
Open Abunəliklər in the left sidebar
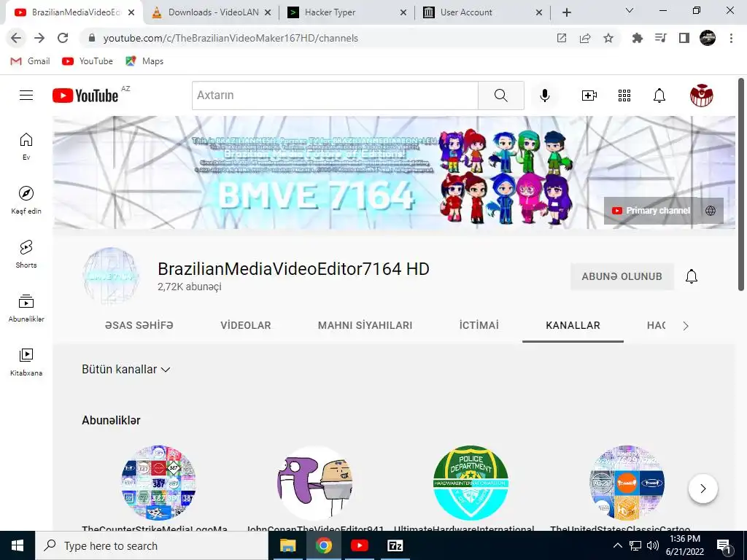coord(26,308)
